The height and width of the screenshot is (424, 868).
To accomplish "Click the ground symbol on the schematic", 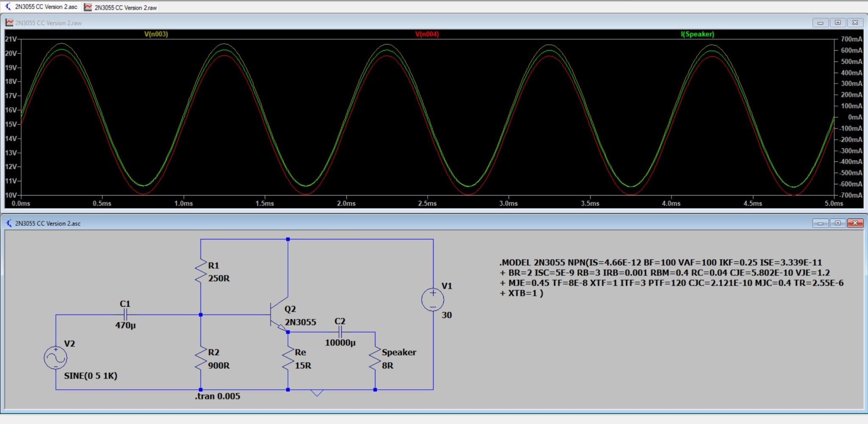I will (317, 393).
